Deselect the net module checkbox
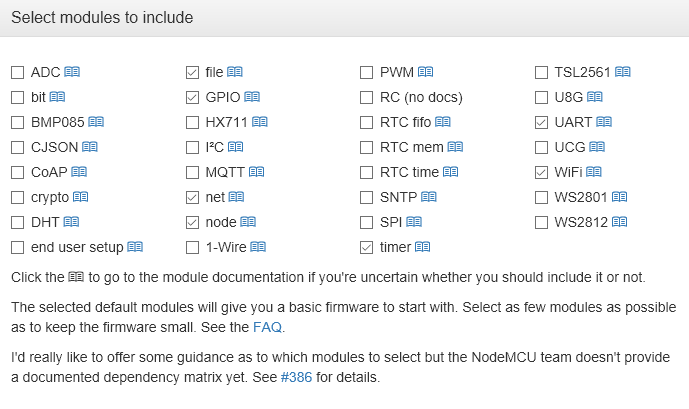The width and height of the screenshot is (689, 409). [192, 198]
